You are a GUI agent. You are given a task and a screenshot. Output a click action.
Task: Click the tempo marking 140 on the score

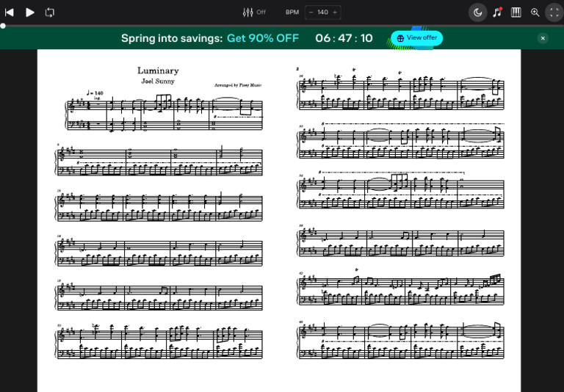pos(95,93)
